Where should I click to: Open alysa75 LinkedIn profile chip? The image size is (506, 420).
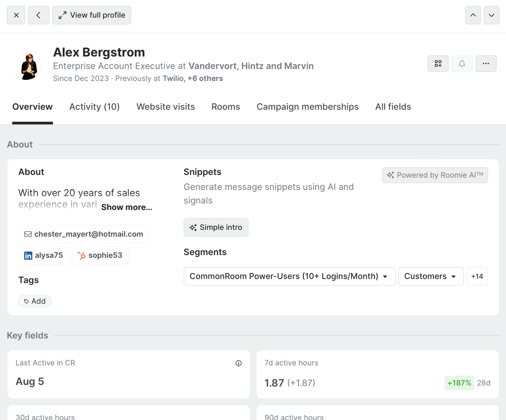click(x=43, y=255)
